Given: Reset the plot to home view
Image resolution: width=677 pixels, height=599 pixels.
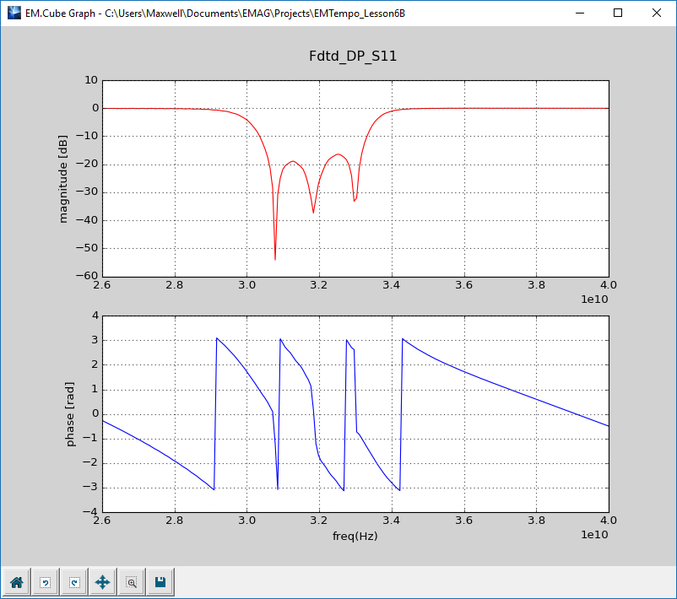Looking at the screenshot, I should [x=17, y=582].
